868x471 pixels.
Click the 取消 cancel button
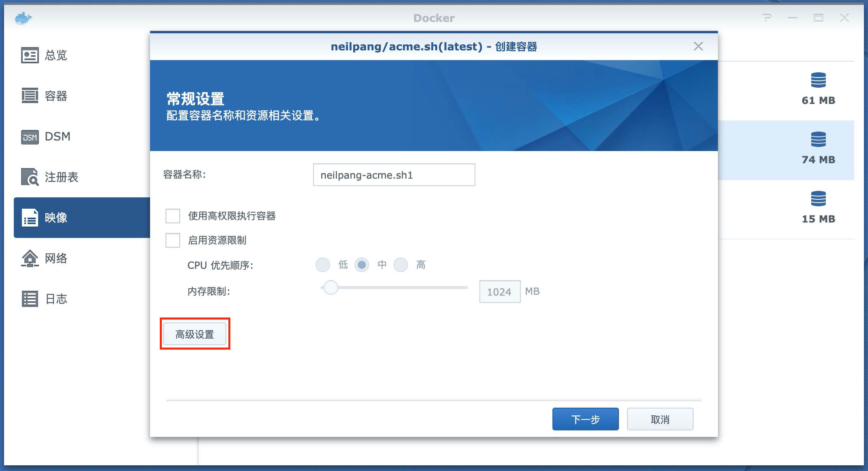pyautogui.click(x=660, y=419)
